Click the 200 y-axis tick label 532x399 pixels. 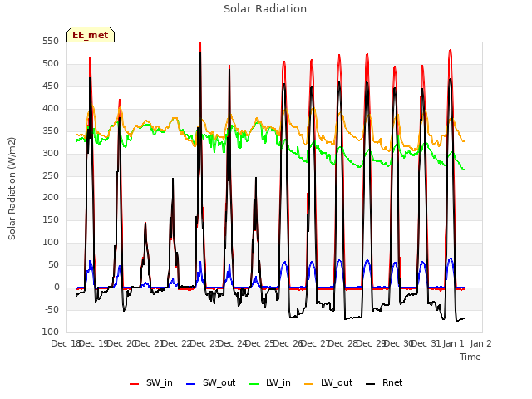click(51, 198)
